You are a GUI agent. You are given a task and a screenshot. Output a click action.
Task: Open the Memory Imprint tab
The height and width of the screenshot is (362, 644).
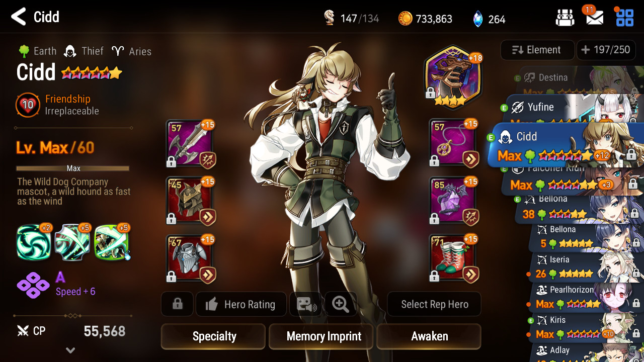click(x=323, y=336)
